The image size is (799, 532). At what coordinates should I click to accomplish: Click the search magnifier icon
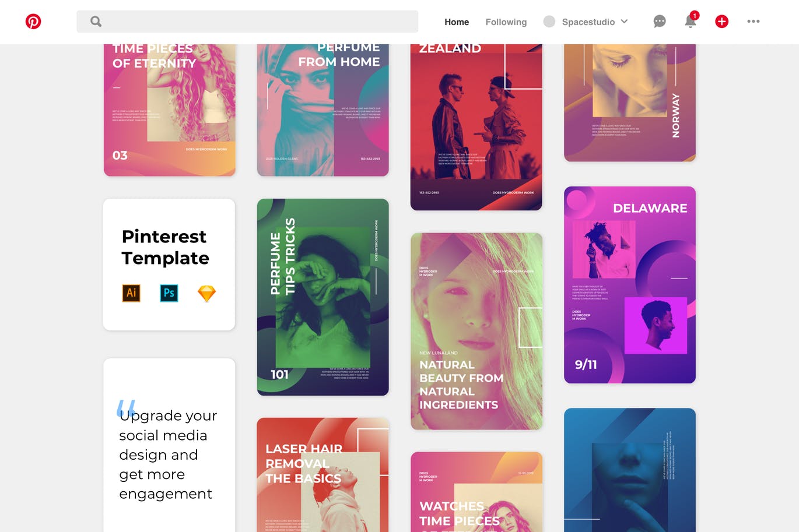(x=96, y=22)
